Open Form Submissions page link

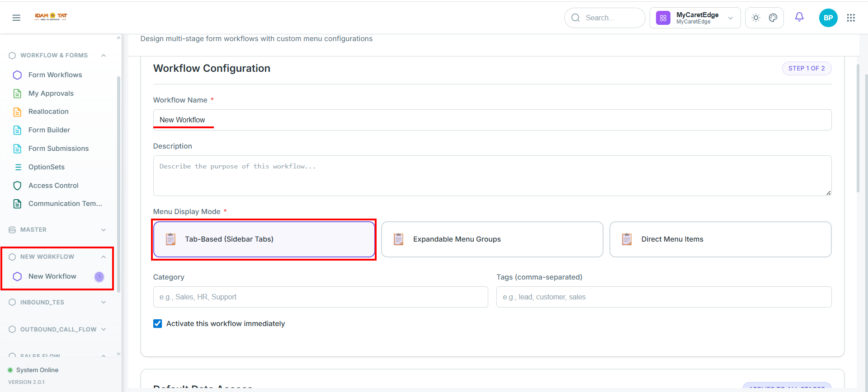(58, 149)
